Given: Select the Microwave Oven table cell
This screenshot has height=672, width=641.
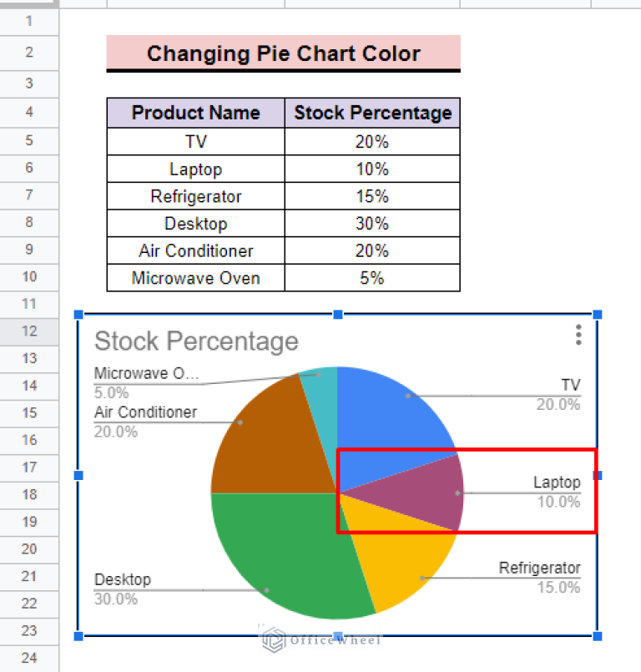Looking at the screenshot, I should 195,278.
